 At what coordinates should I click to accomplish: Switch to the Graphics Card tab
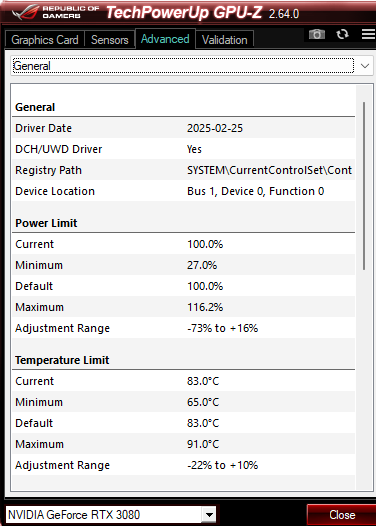pyautogui.click(x=45, y=40)
